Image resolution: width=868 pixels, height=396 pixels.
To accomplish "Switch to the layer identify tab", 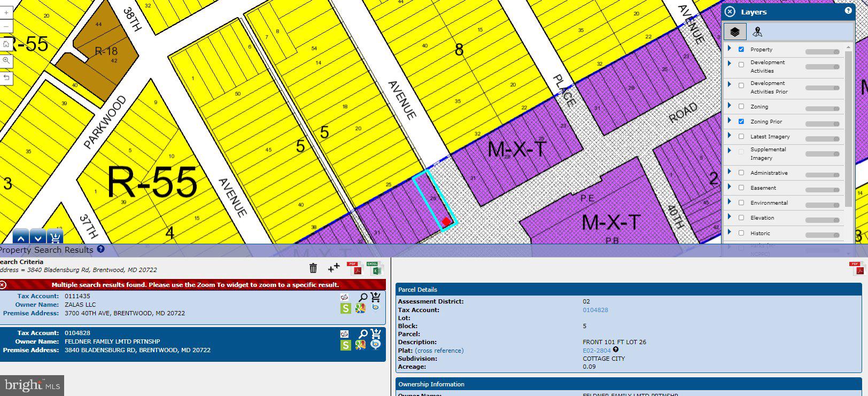I will tap(757, 32).
